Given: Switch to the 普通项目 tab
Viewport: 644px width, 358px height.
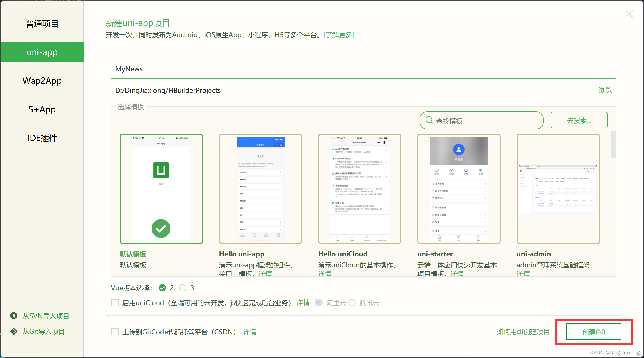Looking at the screenshot, I should (x=42, y=24).
